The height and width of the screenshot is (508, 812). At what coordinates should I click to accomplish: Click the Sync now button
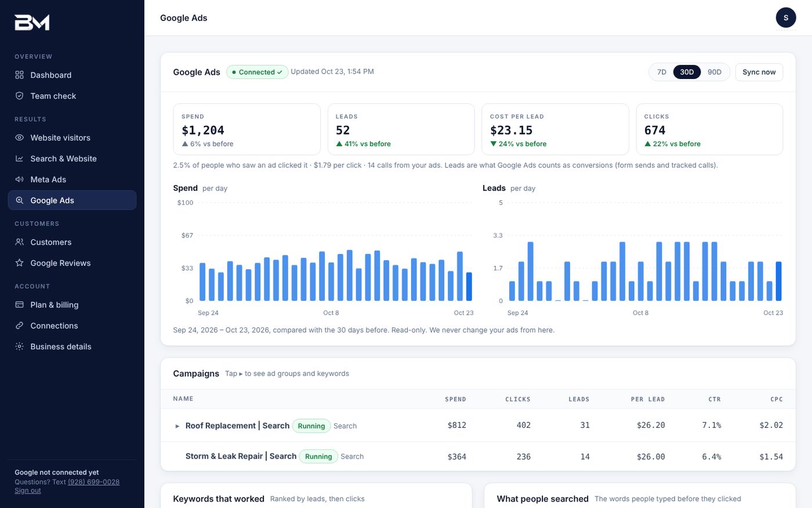click(x=759, y=72)
